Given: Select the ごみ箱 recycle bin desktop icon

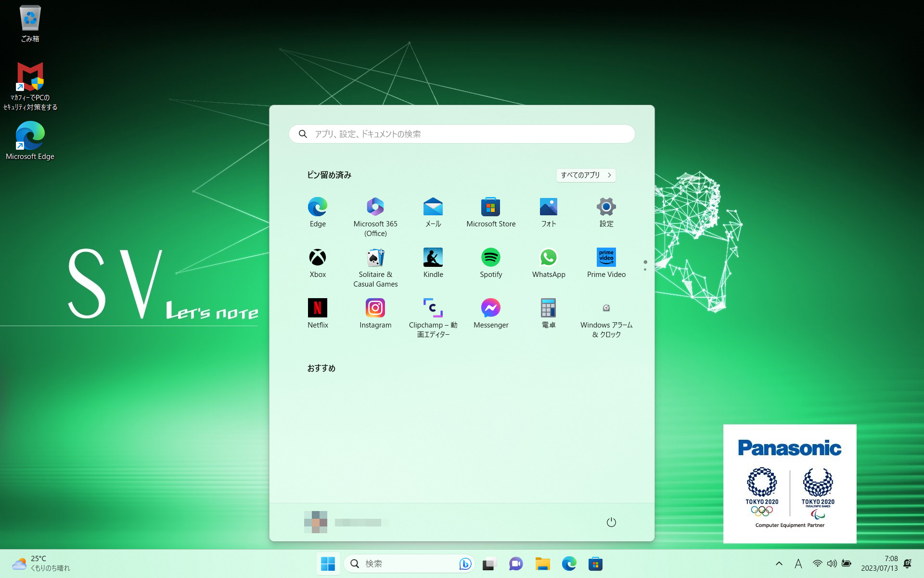Looking at the screenshot, I should 30,24.
